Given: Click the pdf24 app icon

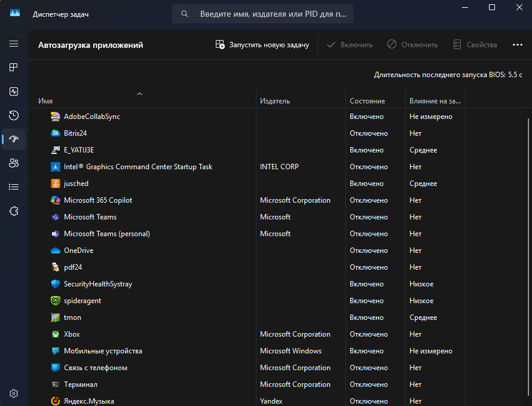Looking at the screenshot, I should tap(56, 267).
